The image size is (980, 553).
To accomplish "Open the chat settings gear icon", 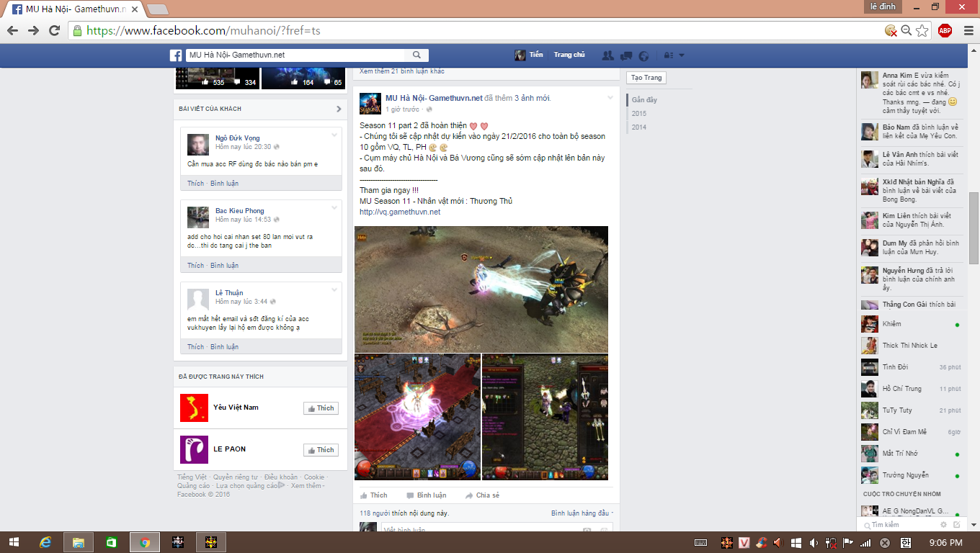I will 944,525.
